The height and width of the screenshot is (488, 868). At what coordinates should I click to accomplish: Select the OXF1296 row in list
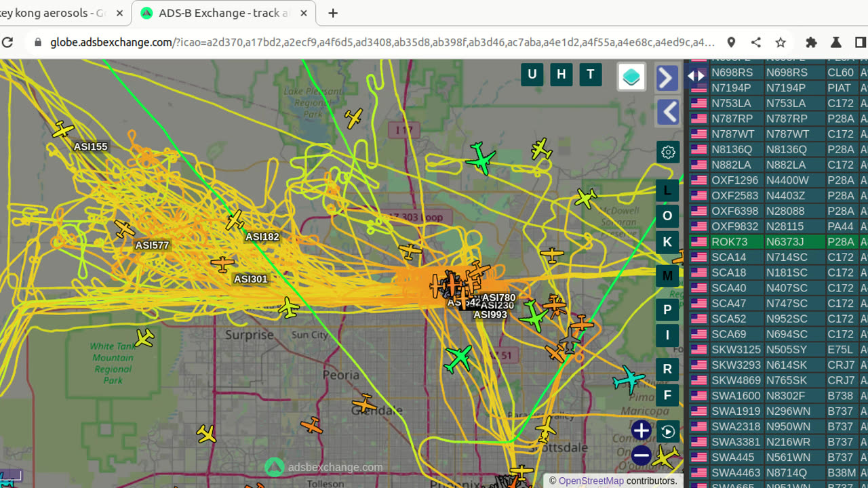click(778, 180)
